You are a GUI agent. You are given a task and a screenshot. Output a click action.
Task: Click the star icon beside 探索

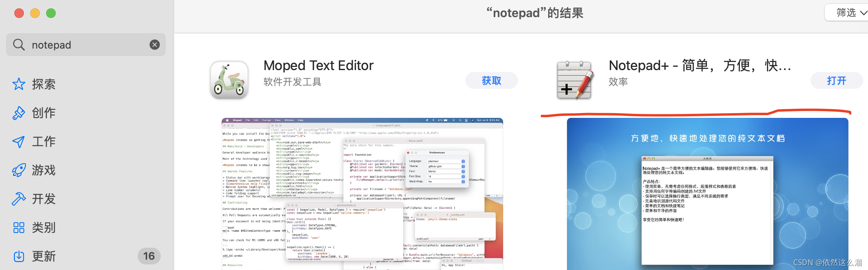coord(19,84)
